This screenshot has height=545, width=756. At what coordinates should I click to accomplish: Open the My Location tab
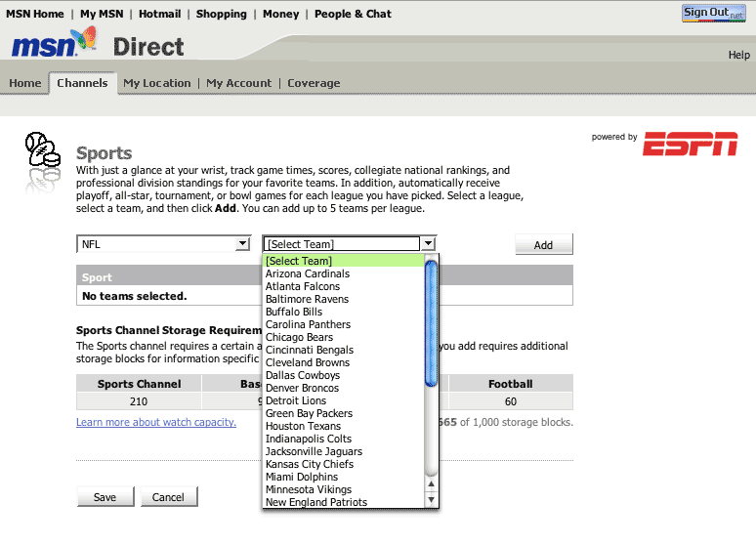157,83
